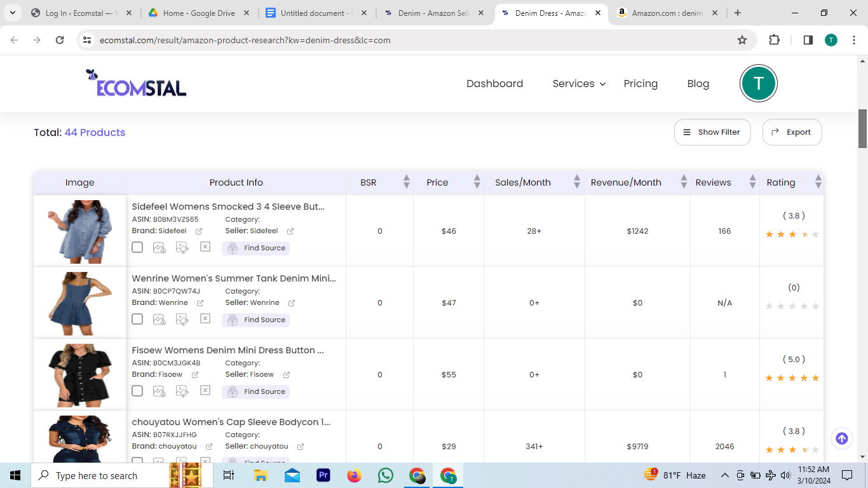Select the Fisoew product checkbox
Viewport: 868px width, 488px height.
coord(137,391)
